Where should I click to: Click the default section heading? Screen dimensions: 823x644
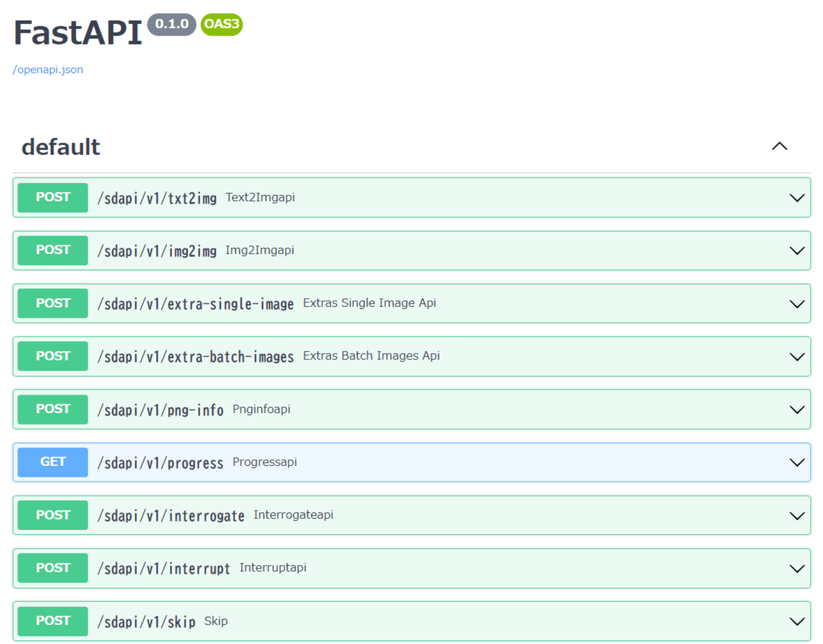pos(61,147)
